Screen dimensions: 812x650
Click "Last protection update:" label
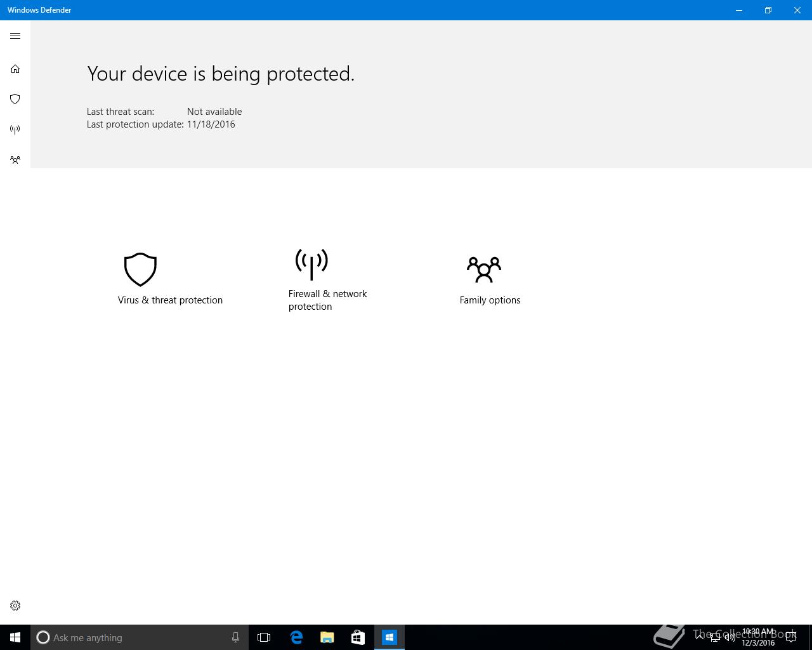[135, 124]
